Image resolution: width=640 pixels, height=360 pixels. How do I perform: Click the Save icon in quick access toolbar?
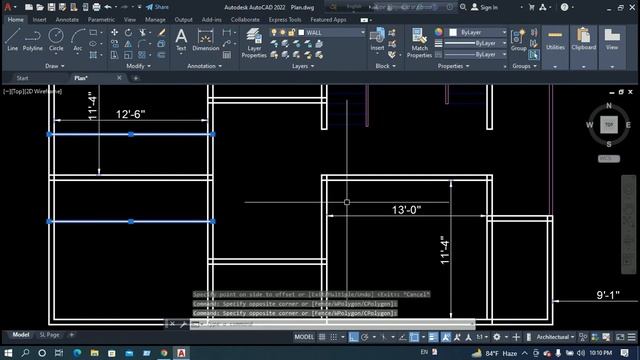coord(51,7)
